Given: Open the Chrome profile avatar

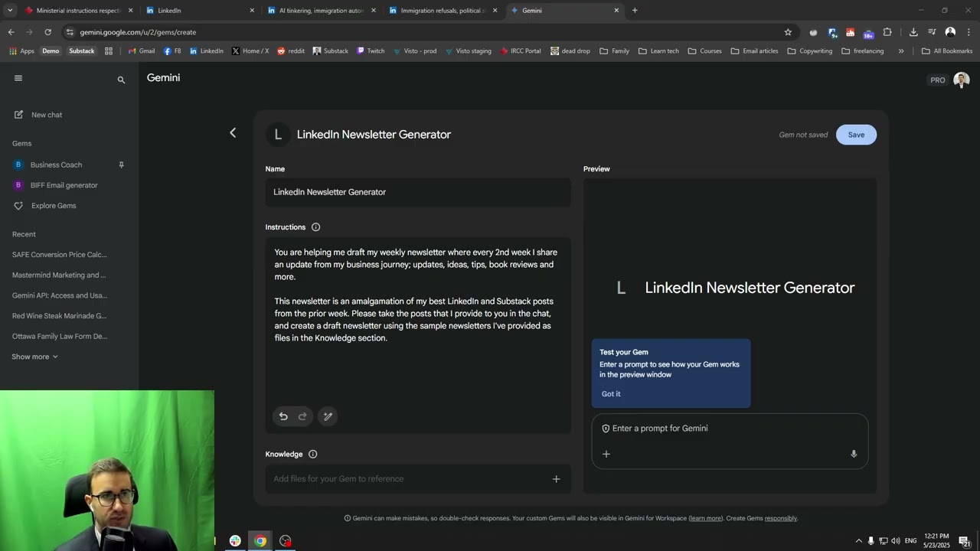Looking at the screenshot, I should coord(950,32).
